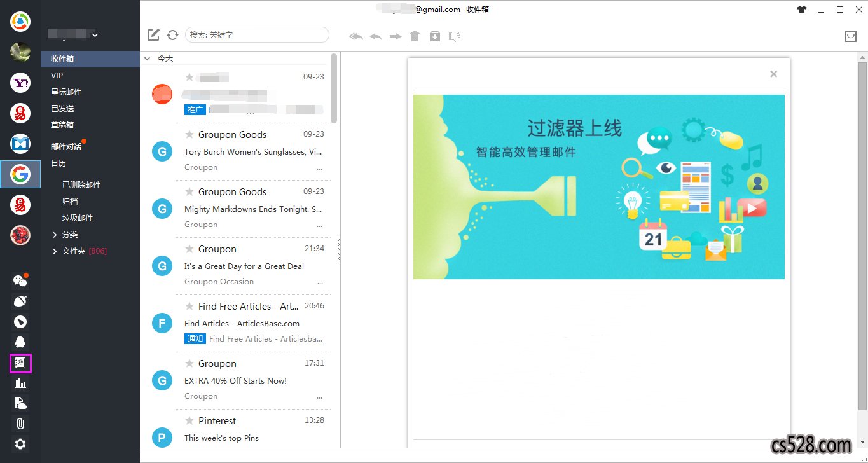
Task: Expand the 分类 folder tree
Action: (x=55, y=235)
